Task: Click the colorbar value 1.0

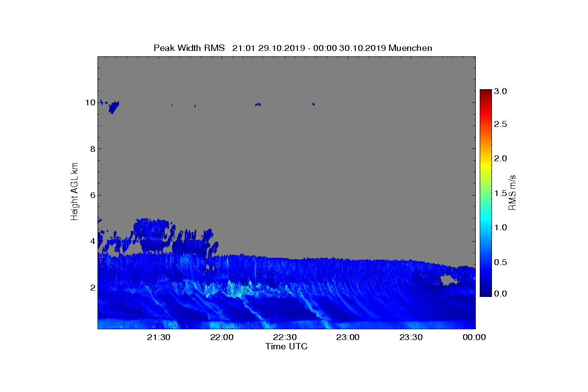Action: pos(500,227)
